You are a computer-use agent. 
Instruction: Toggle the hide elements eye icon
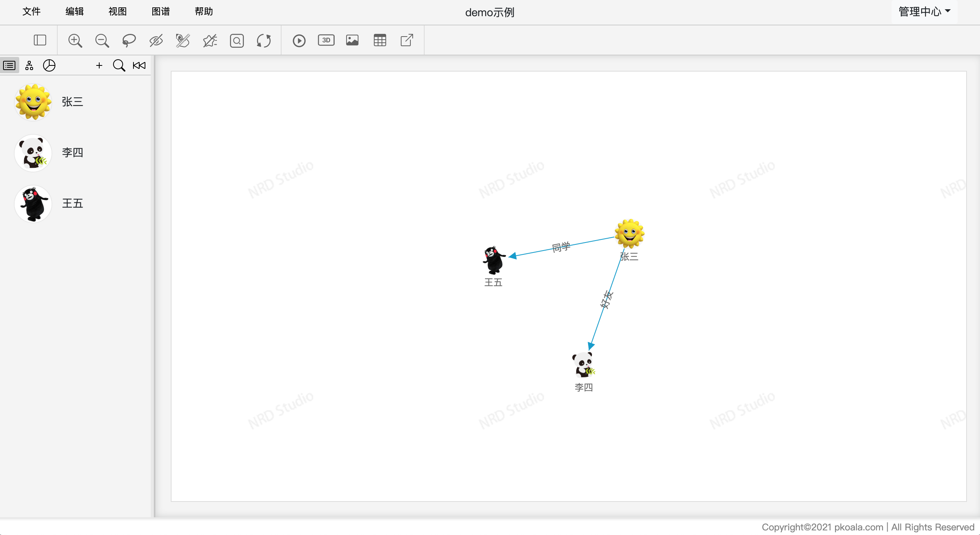tap(156, 40)
